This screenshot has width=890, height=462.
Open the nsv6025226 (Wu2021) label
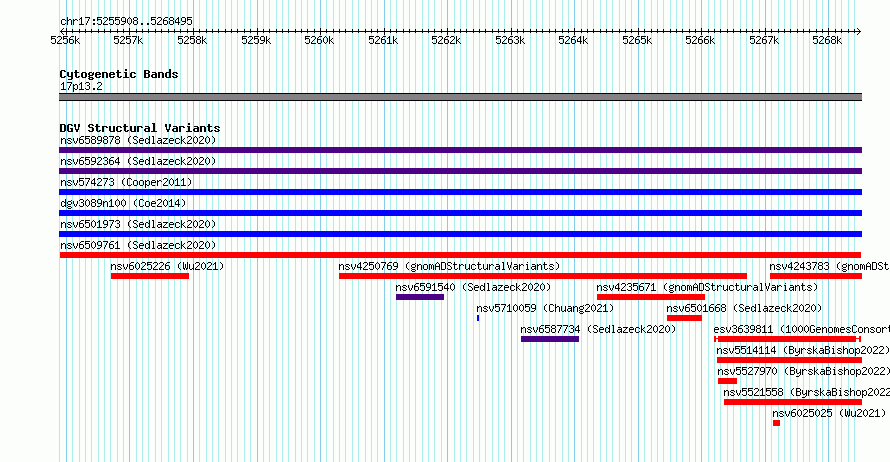(x=167, y=266)
